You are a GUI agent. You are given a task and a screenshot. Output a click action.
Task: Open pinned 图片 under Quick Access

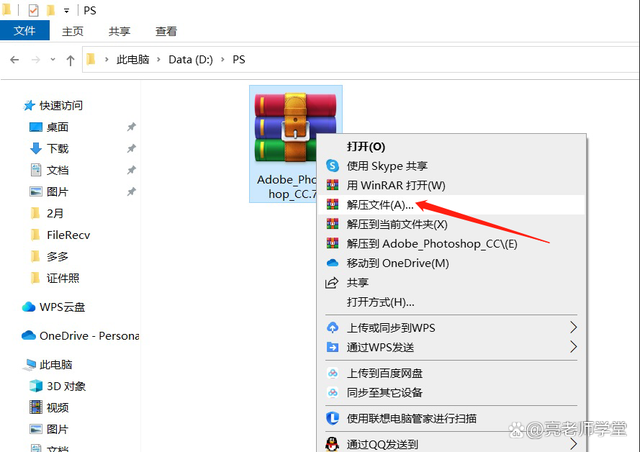click(57, 191)
